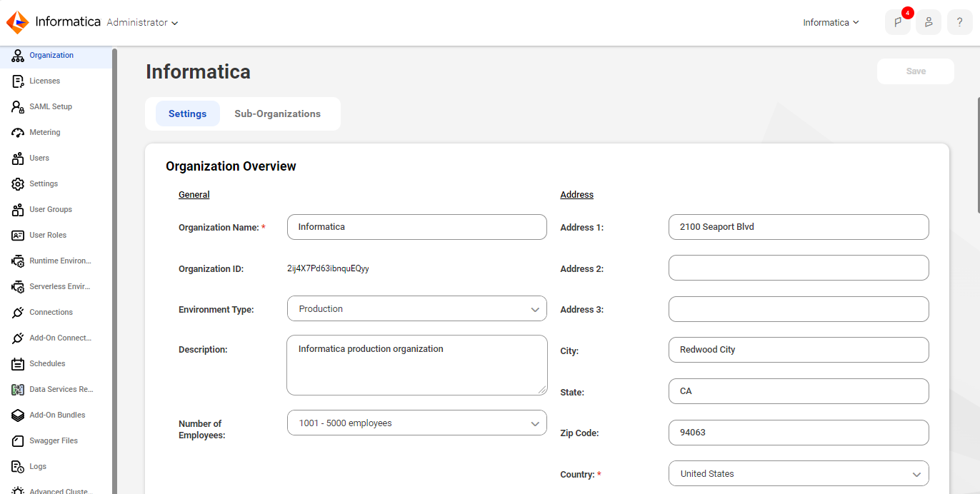Focus the empty Address 3 field

point(799,309)
